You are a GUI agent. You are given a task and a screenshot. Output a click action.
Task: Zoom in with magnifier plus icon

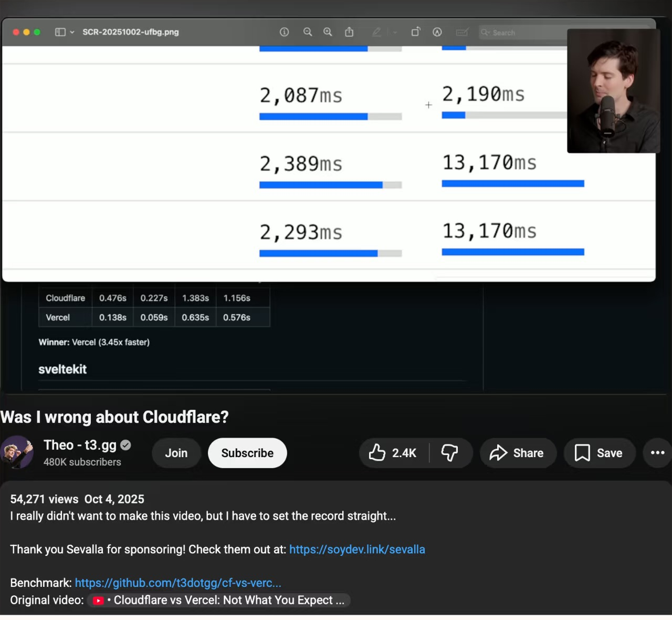click(328, 32)
